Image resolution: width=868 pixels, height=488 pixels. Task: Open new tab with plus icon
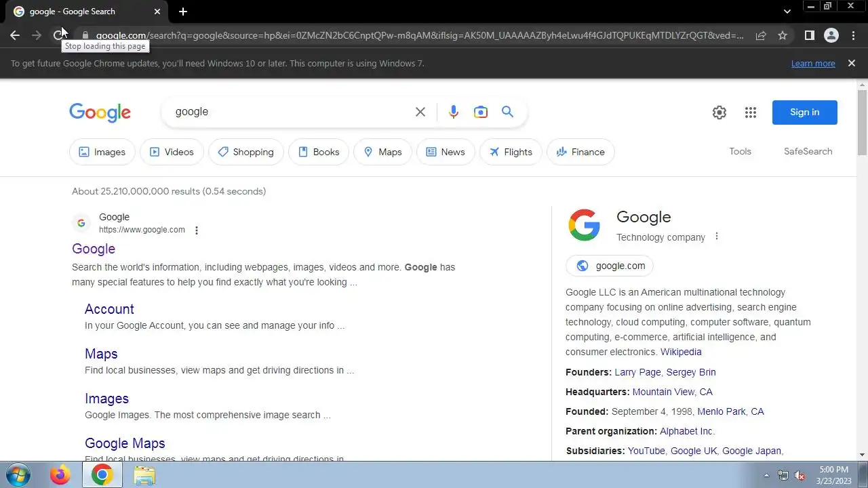183,12
